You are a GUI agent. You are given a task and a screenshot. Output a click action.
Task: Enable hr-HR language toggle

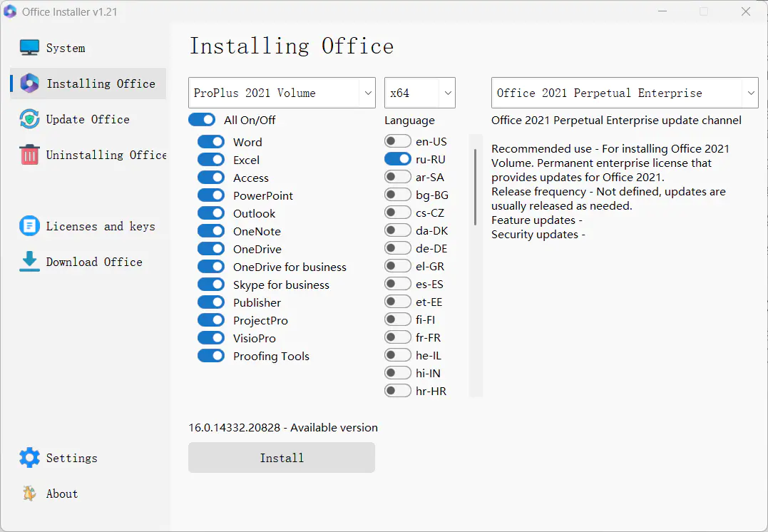[398, 390]
